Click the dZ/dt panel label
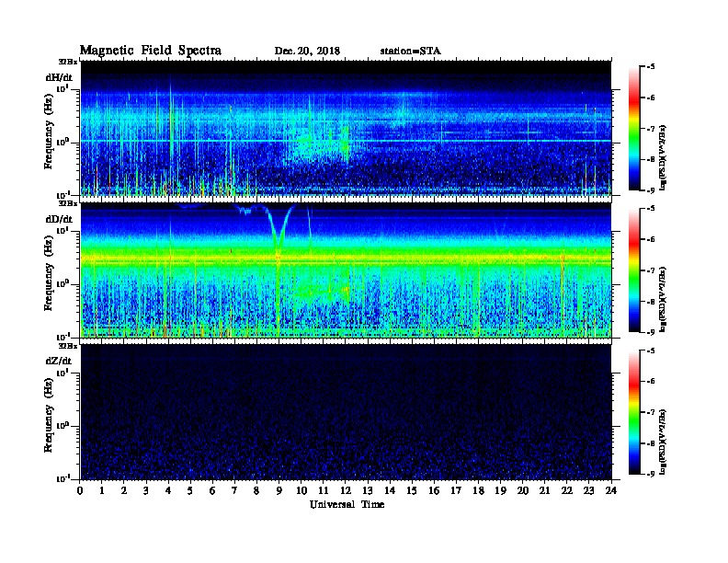 tap(59, 361)
